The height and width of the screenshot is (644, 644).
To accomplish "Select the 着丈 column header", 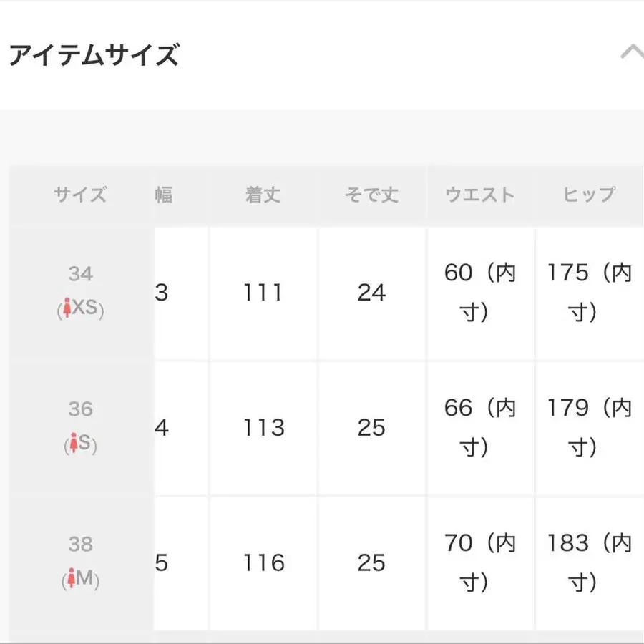I will (263, 195).
